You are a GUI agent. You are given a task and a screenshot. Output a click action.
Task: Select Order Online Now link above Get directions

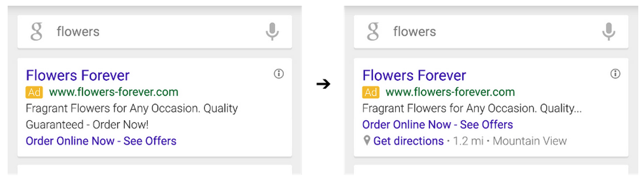point(437,125)
